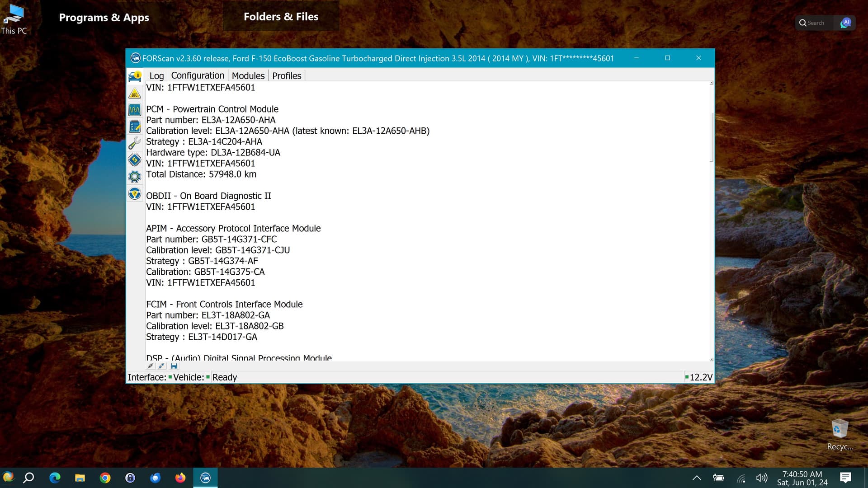Open the oscilloscope live data dashboard

pyautogui.click(x=135, y=110)
